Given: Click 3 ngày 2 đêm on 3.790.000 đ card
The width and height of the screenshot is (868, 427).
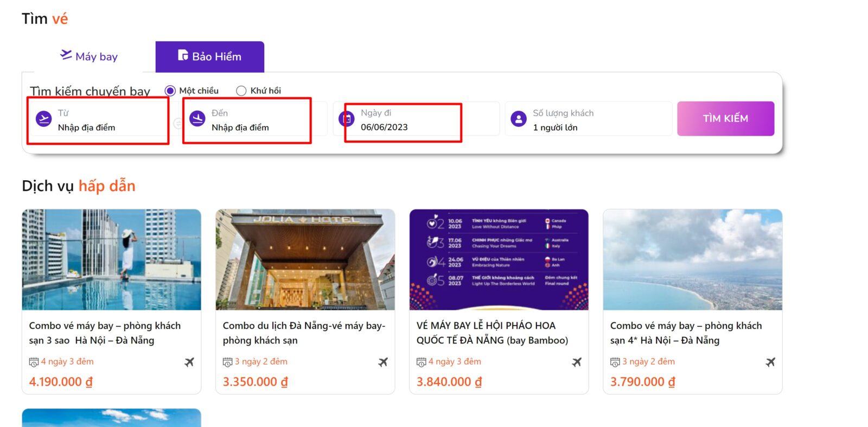Looking at the screenshot, I should (648, 361).
